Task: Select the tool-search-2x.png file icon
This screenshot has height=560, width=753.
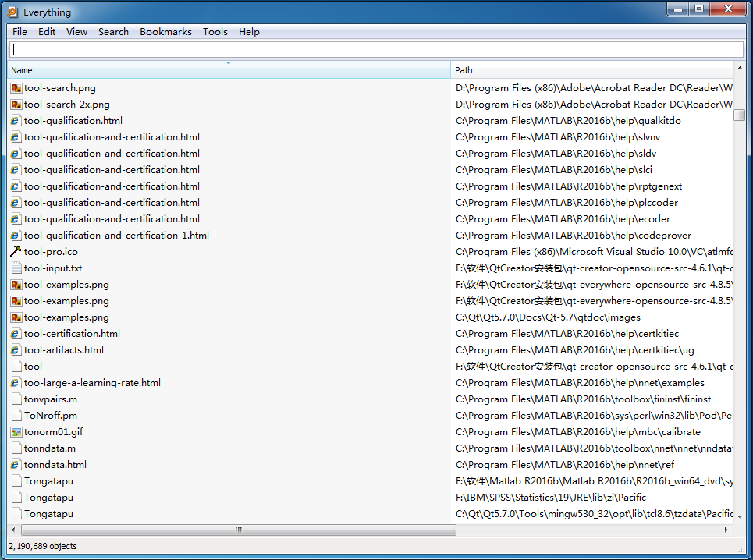Action: tap(16, 105)
